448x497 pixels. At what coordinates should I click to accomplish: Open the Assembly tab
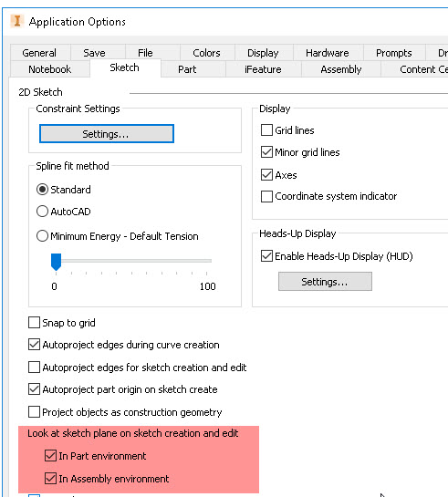[341, 69]
